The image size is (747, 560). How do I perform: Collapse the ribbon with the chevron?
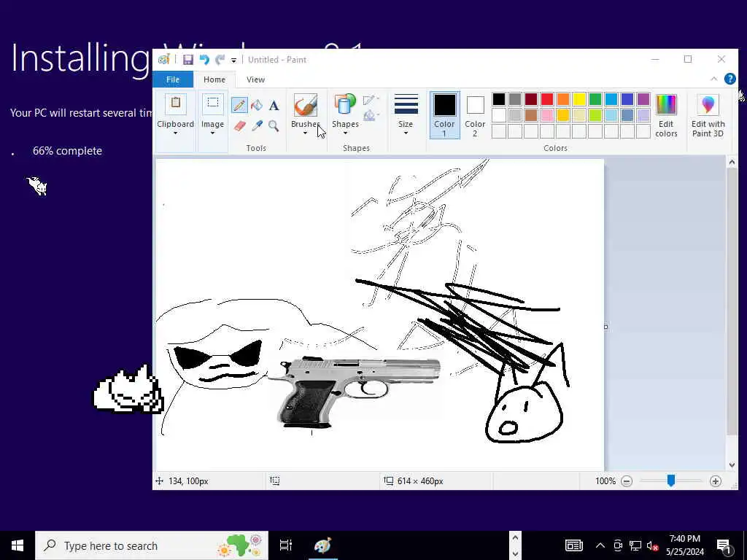tap(713, 79)
